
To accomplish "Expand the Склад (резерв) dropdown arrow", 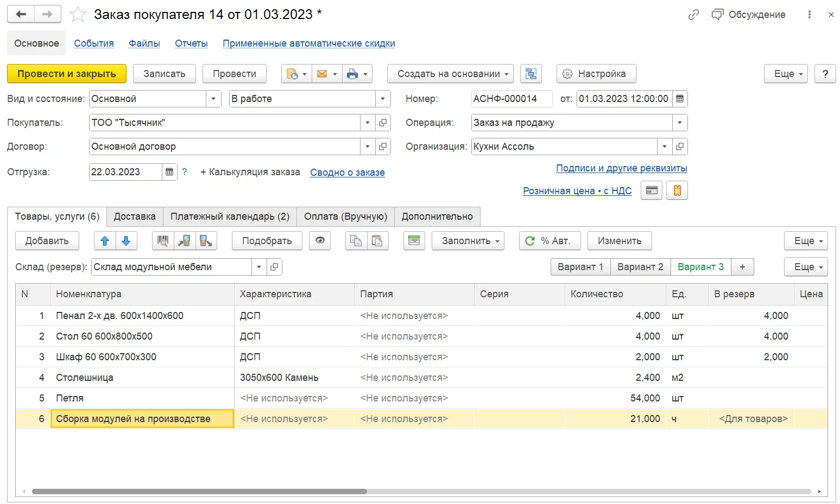I will (259, 267).
